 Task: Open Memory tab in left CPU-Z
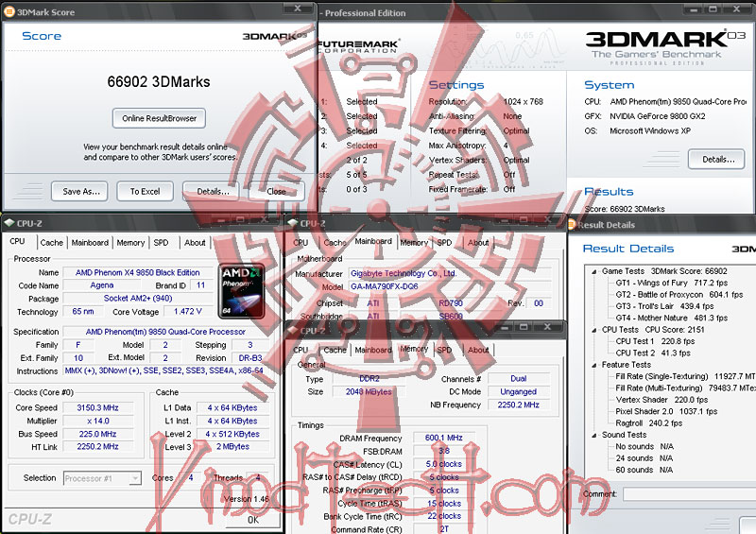pos(130,243)
